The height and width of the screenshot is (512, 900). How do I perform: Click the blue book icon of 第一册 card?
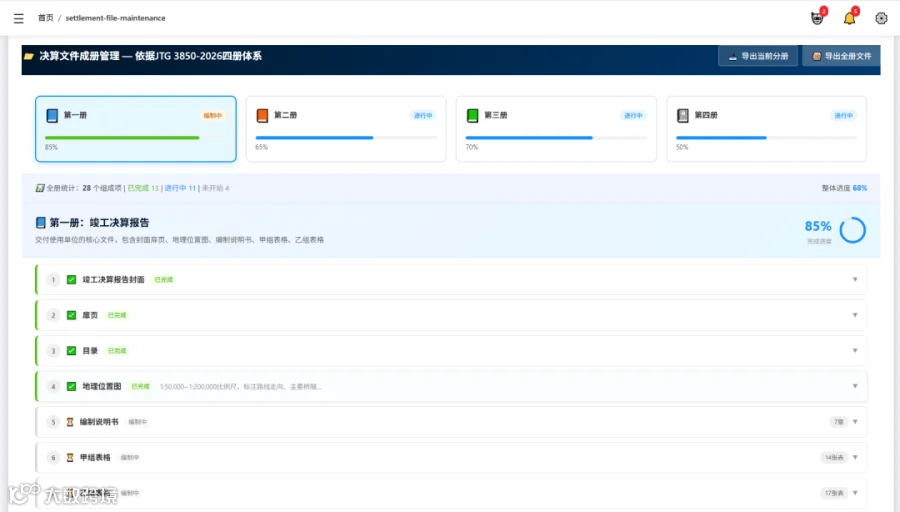click(x=52, y=115)
